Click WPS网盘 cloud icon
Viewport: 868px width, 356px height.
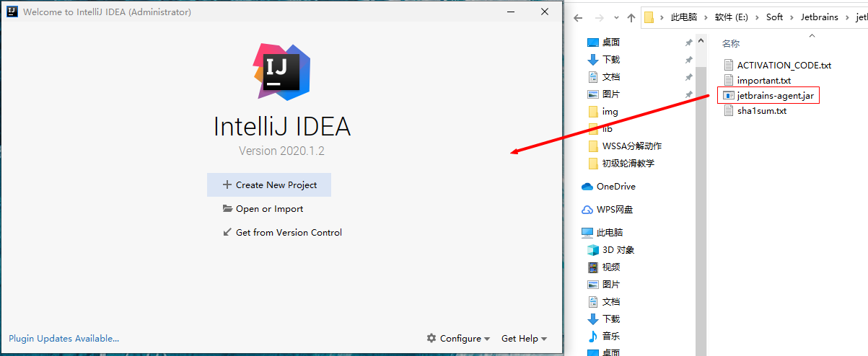coord(587,210)
